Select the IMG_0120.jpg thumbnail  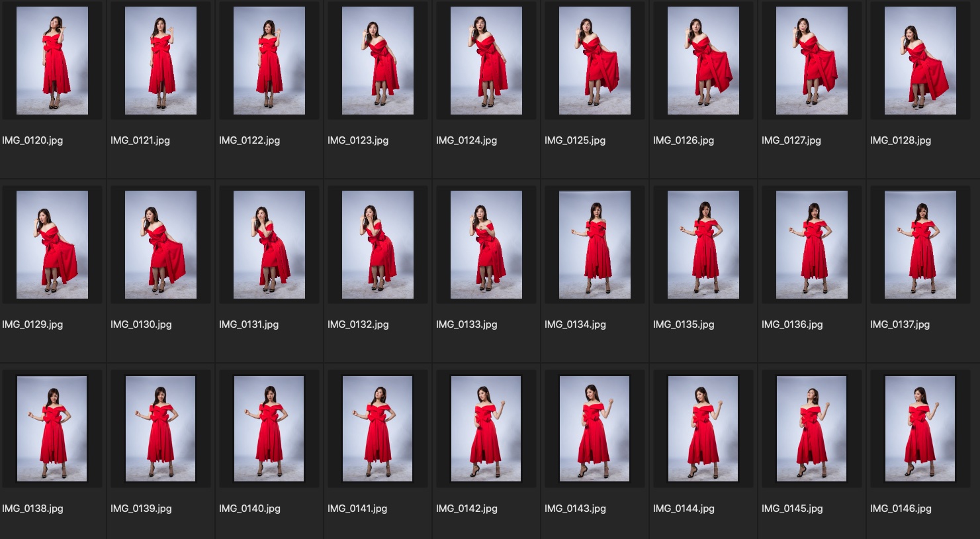(x=52, y=61)
